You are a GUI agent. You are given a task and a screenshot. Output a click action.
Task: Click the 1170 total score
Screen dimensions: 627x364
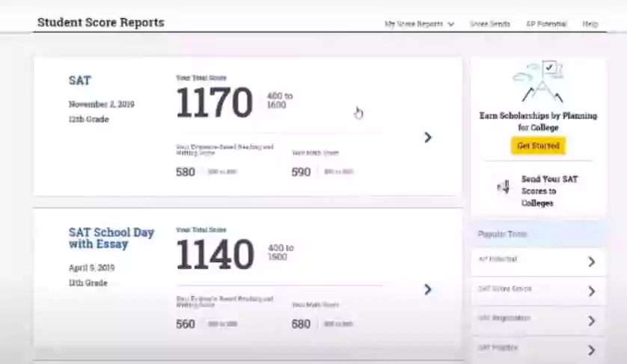214,103
